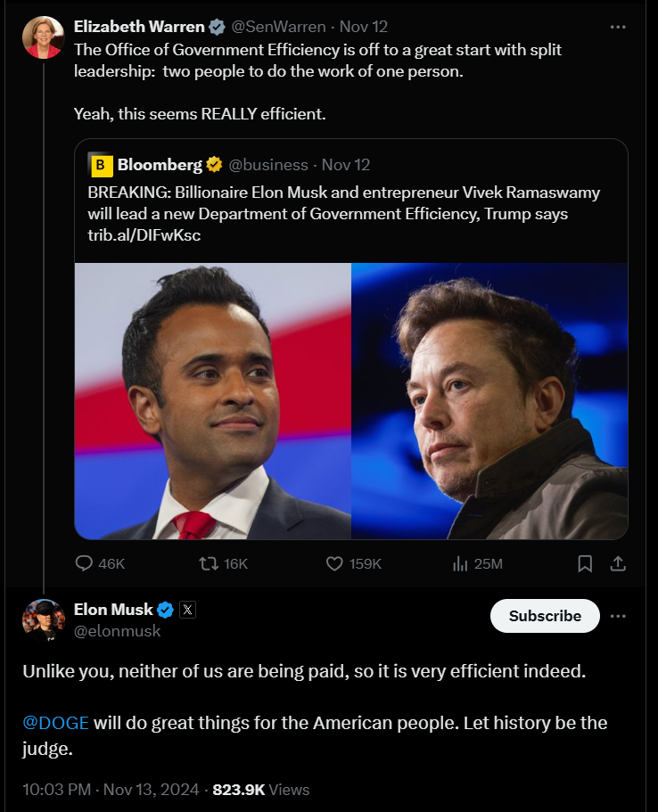Like Elizabeth Warren's tweet

pos(335,563)
